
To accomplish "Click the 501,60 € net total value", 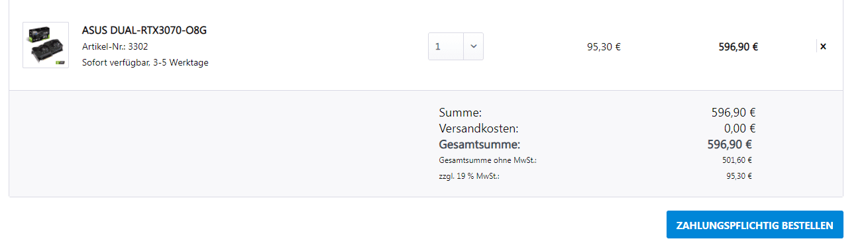I will point(737,160).
